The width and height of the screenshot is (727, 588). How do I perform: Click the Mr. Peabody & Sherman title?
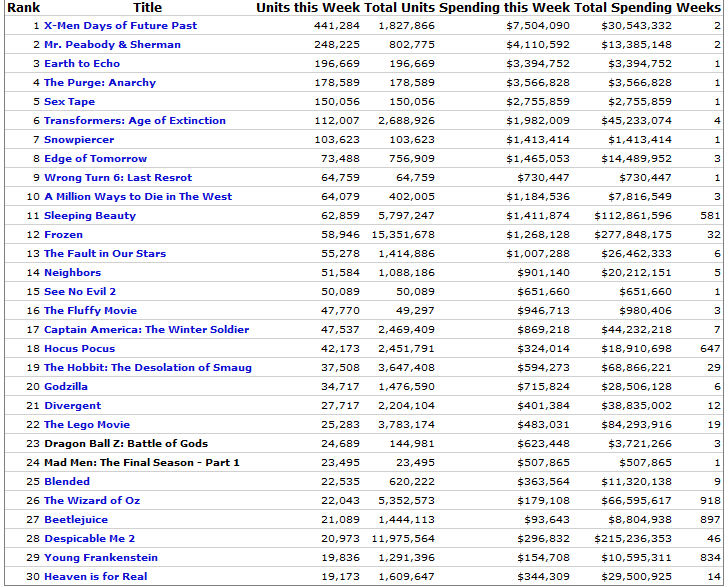click(112, 45)
